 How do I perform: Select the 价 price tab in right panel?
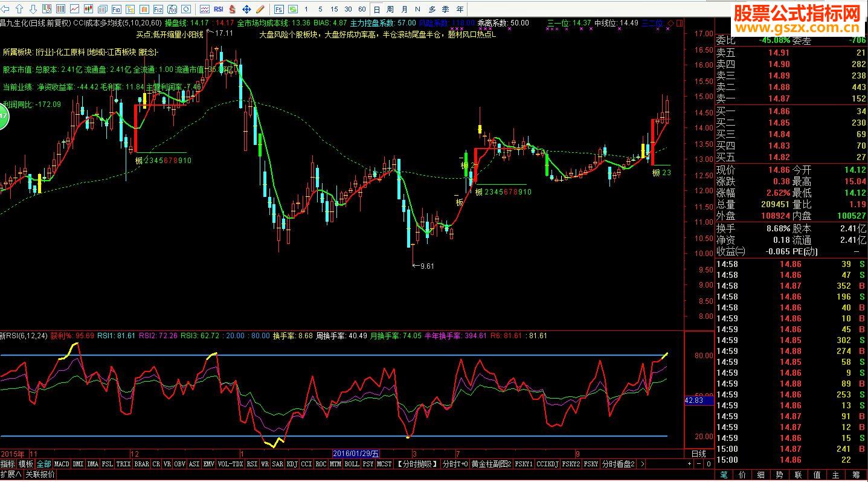(743, 475)
